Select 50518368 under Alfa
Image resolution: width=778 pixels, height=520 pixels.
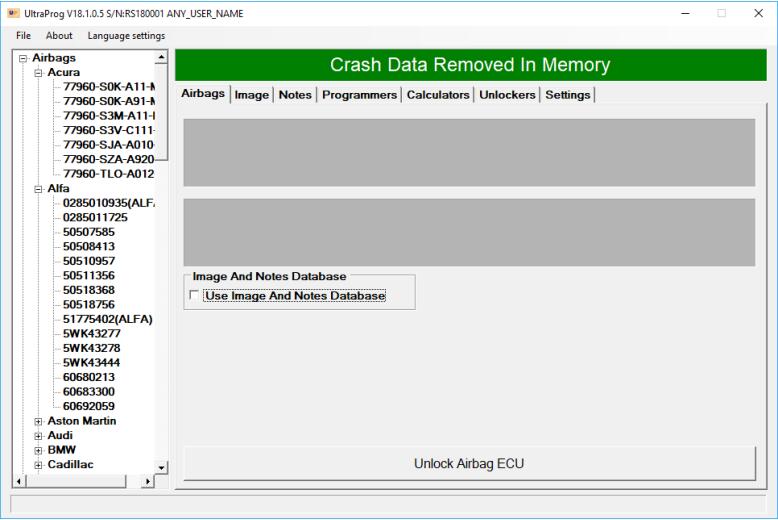click(x=89, y=290)
